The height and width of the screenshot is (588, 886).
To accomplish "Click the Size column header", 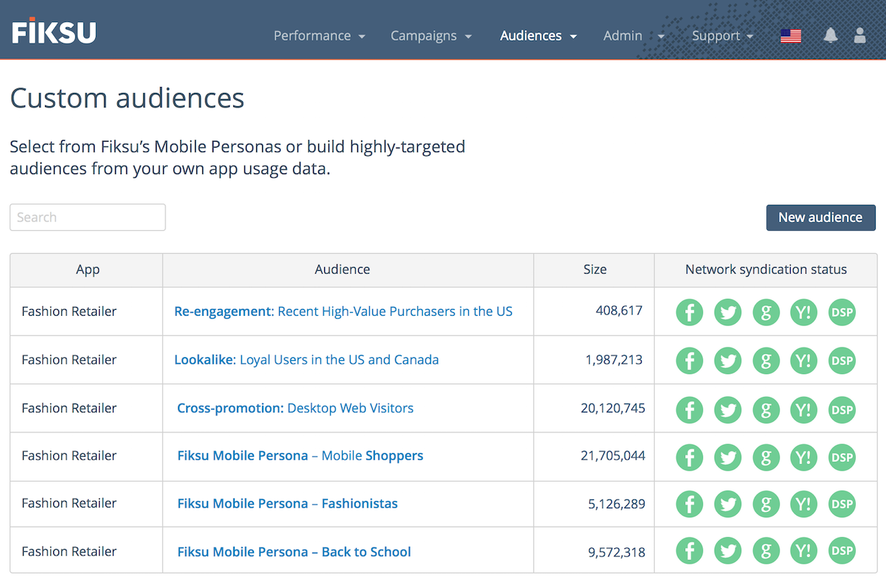I will [x=594, y=270].
